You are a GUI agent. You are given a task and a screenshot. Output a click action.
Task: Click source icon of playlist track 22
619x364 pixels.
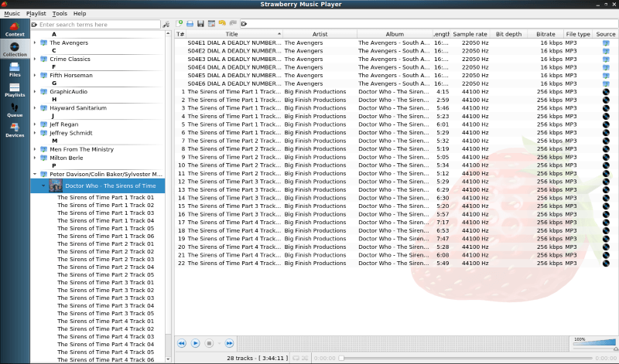click(x=606, y=263)
